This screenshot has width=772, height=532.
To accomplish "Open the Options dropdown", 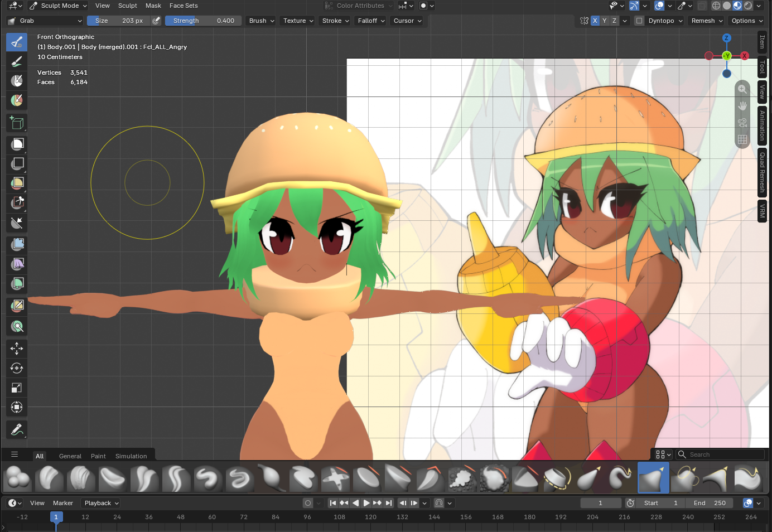I will (747, 21).
